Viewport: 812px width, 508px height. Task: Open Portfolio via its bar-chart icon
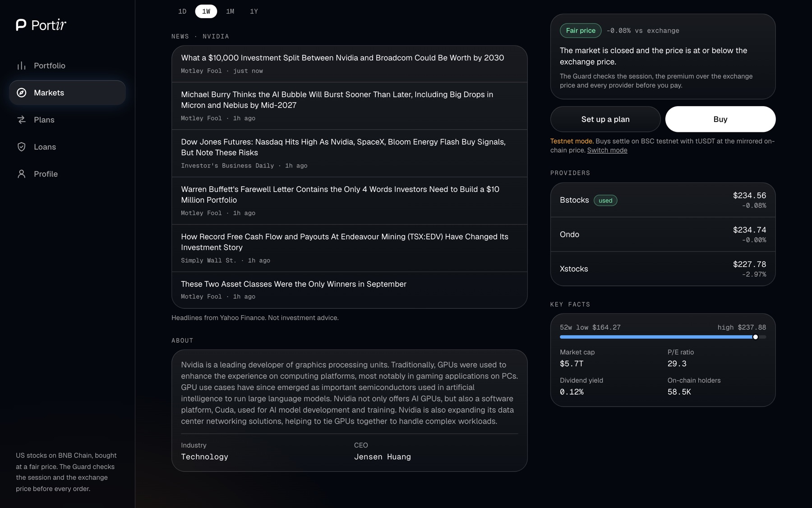pyautogui.click(x=21, y=65)
